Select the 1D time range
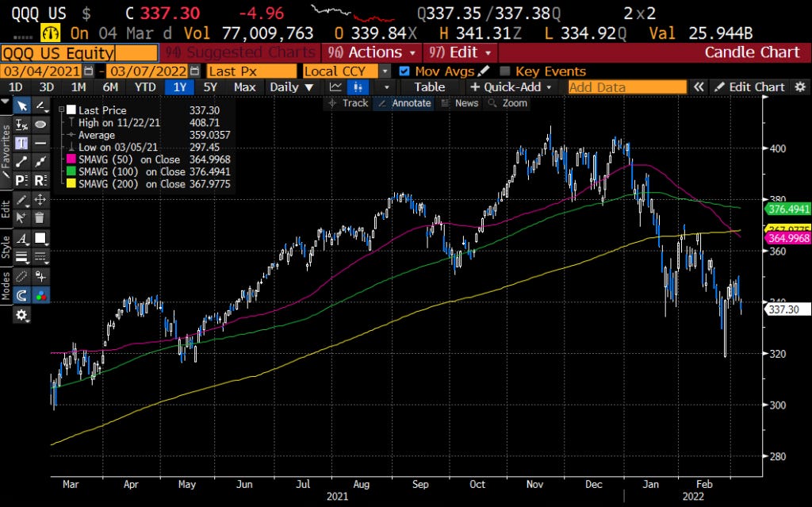Image resolution: width=812 pixels, height=507 pixels. pyautogui.click(x=16, y=87)
